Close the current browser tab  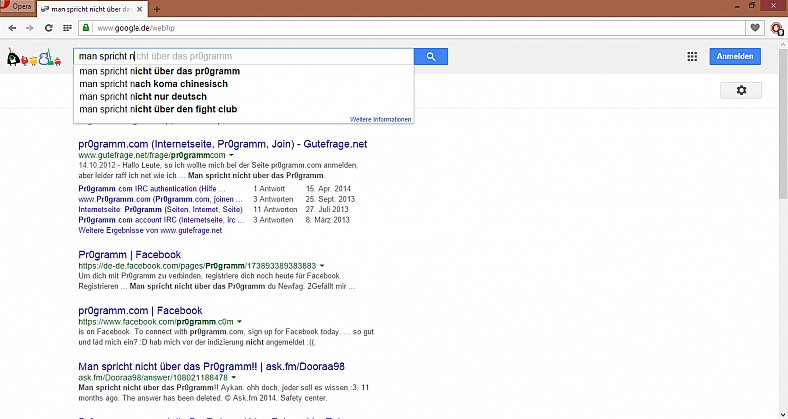tap(140, 9)
